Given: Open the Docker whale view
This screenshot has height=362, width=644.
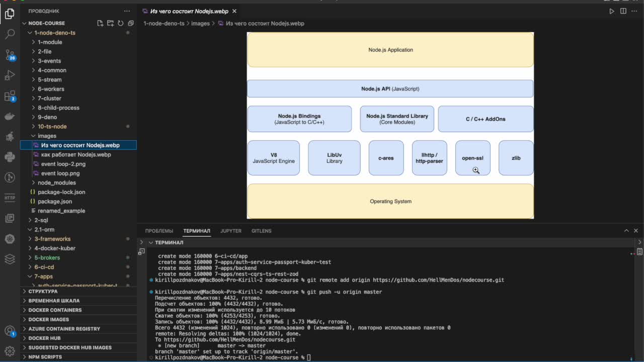Looking at the screenshot, I should point(10,116).
